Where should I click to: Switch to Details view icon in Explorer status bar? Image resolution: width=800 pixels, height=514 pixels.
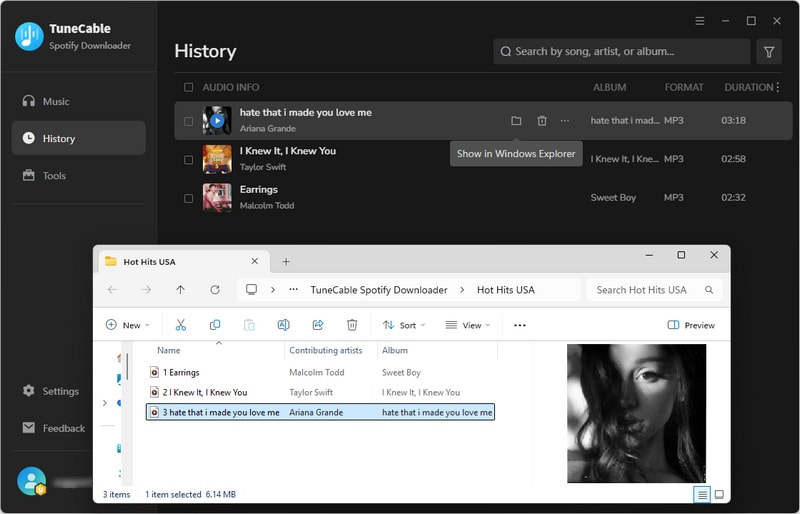702,494
